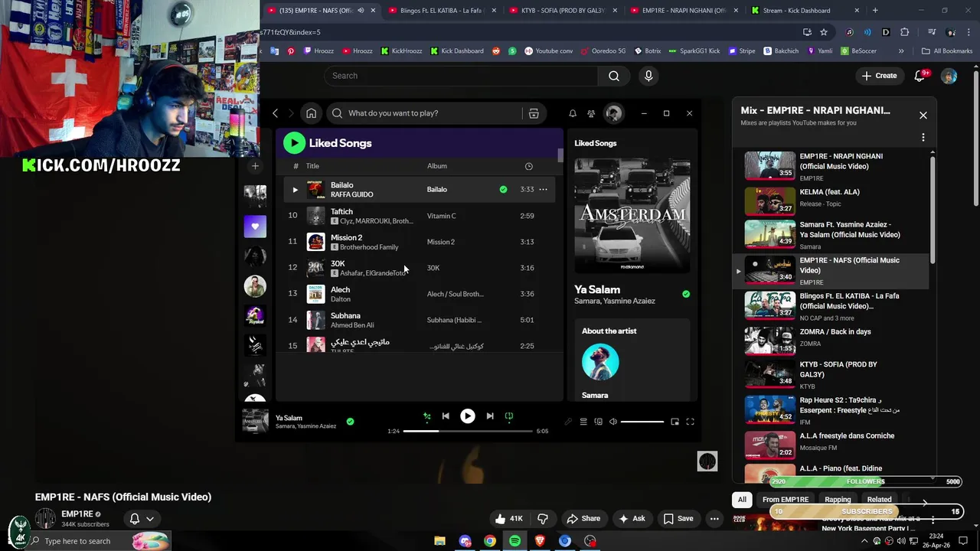Viewport: 980px width, 551px height.
Task: Open Spotify notifications bell
Action: click(x=572, y=113)
